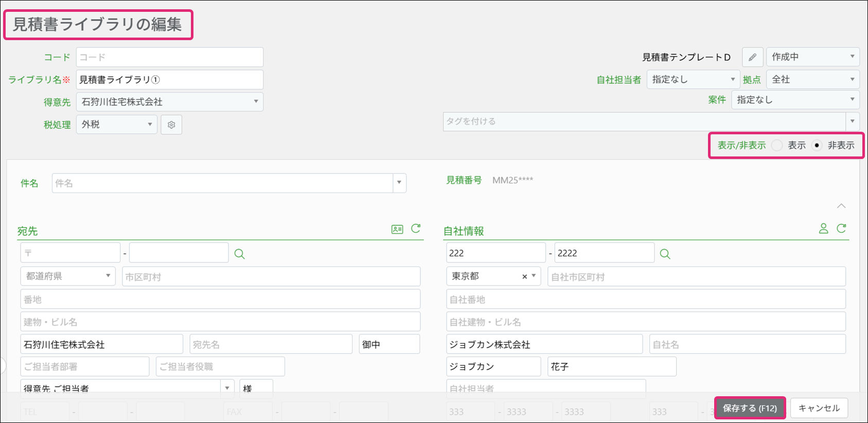Search address by 自社情報 postal code magnifier
868x423 pixels.
(x=665, y=254)
